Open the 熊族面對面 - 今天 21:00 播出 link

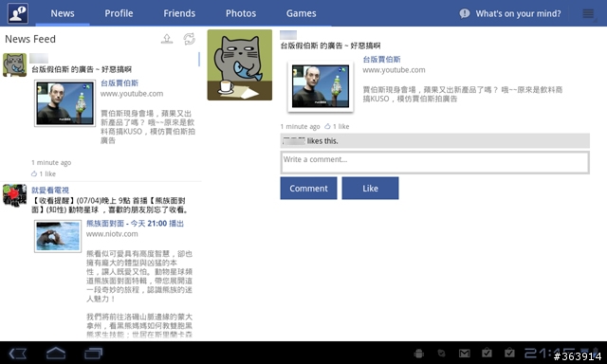[x=135, y=223]
